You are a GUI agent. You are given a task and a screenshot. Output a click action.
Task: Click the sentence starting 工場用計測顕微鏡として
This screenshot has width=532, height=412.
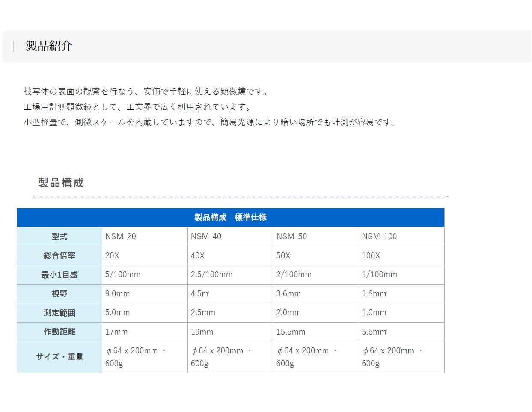click(138, 107)
